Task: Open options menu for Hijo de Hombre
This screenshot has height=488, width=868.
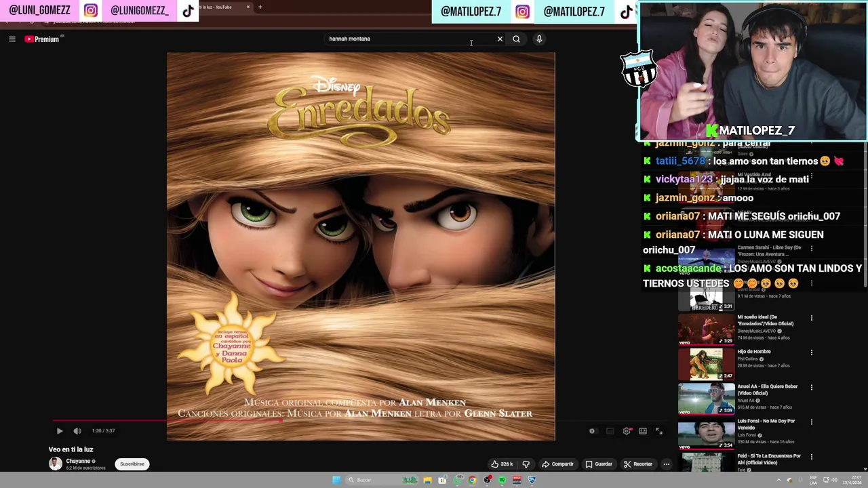Action: click(x=811, y=352)
